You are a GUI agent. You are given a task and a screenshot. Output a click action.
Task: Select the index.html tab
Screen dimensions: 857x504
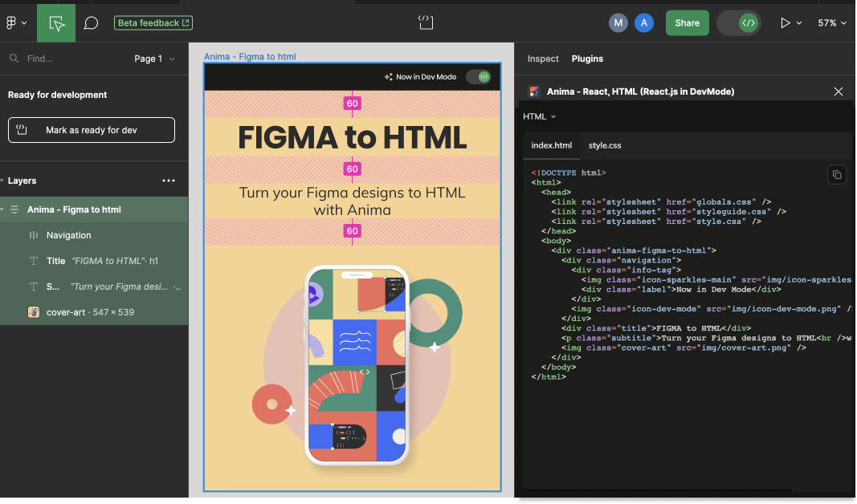[552, 145]
